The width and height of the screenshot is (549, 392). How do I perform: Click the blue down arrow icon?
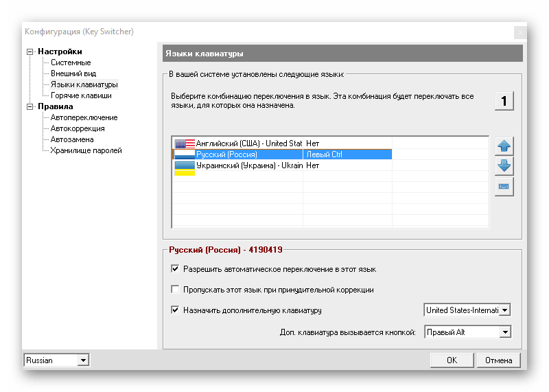pos(504,166)
